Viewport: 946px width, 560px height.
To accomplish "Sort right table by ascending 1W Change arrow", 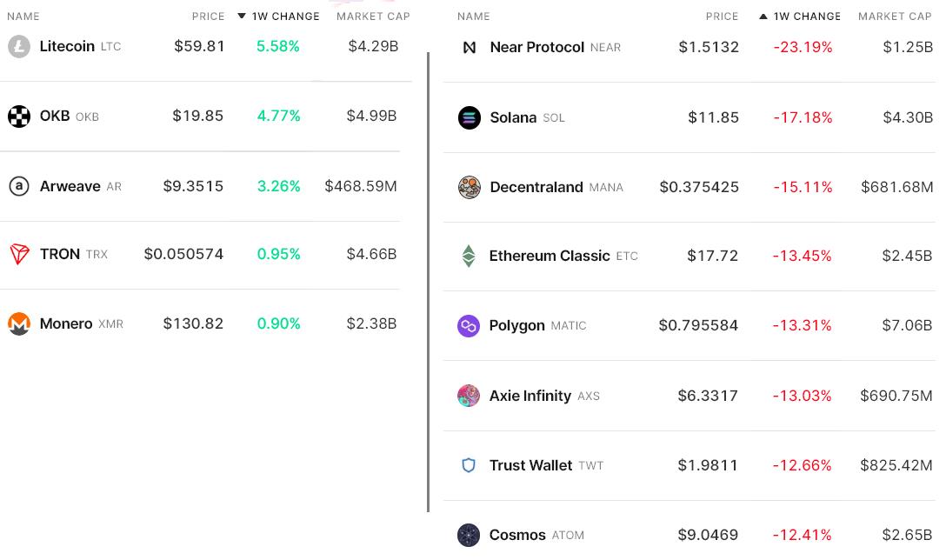I will pos(763,17).
